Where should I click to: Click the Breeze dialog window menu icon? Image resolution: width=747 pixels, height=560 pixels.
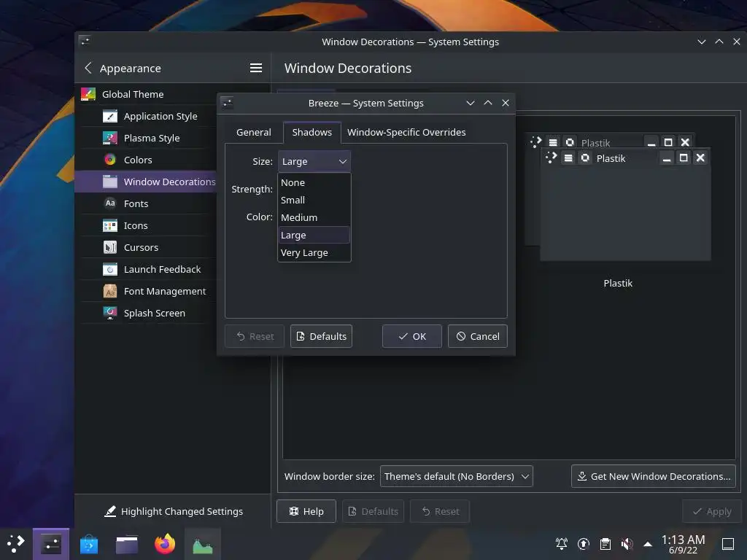click(228, 103)
